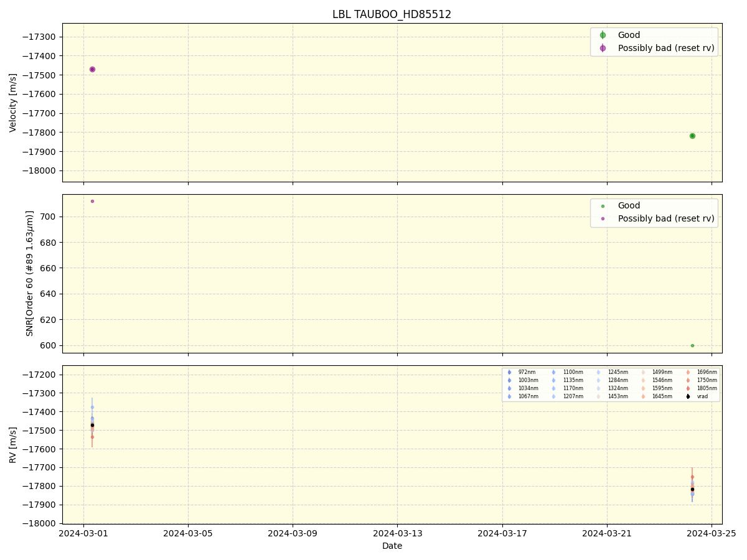Click the plot title LBL TAUBOO_HD85512
Viewport: 747px width, 560px height.
point(392,14)
